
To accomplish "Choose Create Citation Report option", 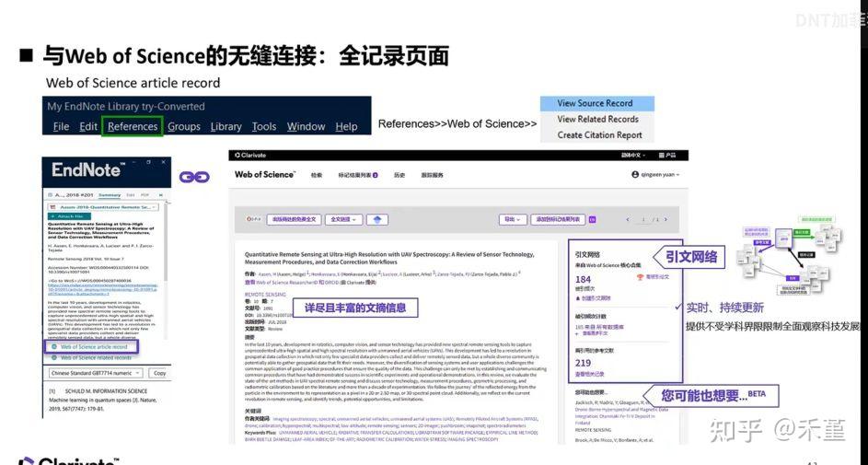I will pyautogui.click(x=597, y=135).
